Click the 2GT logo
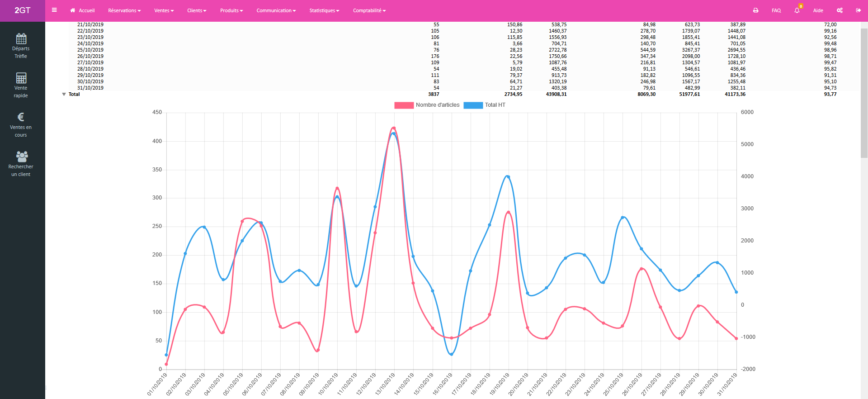Viewport: 868px width, 399px height. 23,10
